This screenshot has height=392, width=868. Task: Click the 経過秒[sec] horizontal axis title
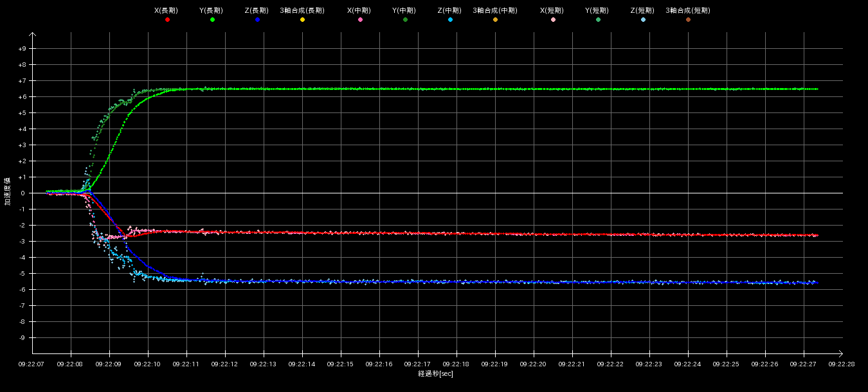(435, 373)
